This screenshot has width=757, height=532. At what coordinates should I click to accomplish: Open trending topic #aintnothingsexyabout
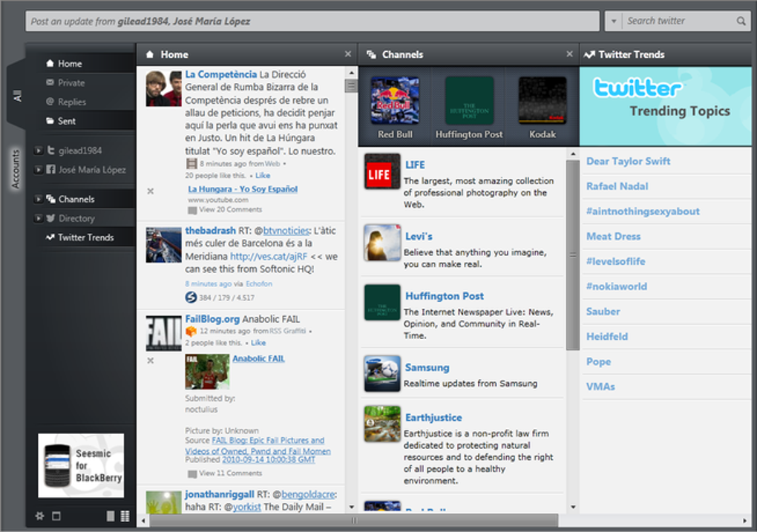pyautogui.click(x=643, y=211)
